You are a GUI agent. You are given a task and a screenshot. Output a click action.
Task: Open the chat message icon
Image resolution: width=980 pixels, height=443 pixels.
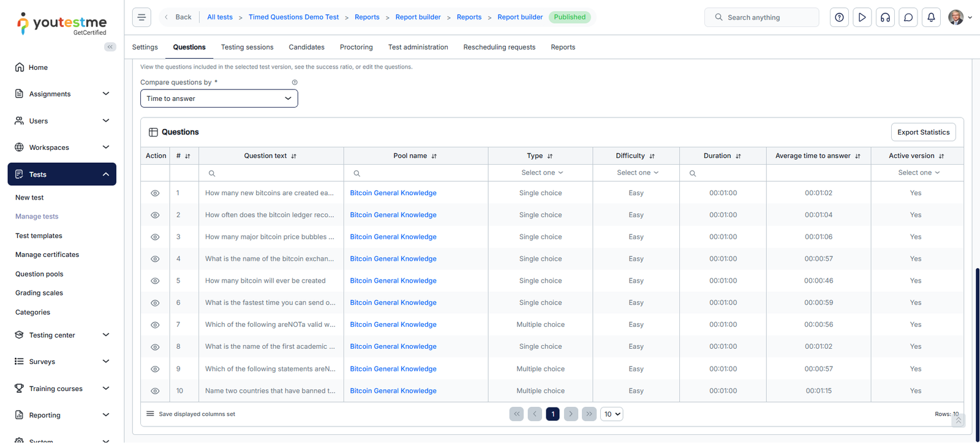[908, 17]
